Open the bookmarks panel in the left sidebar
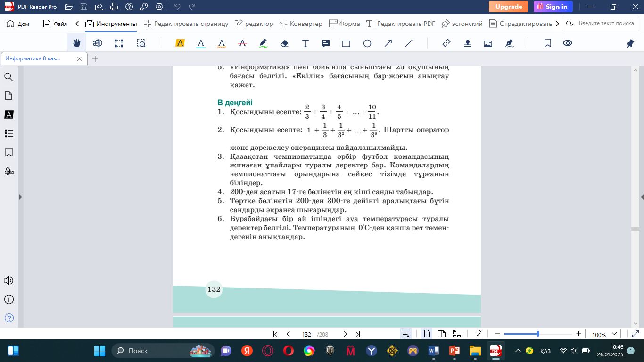This screenshot has width=644, height=362. point(8,152)
